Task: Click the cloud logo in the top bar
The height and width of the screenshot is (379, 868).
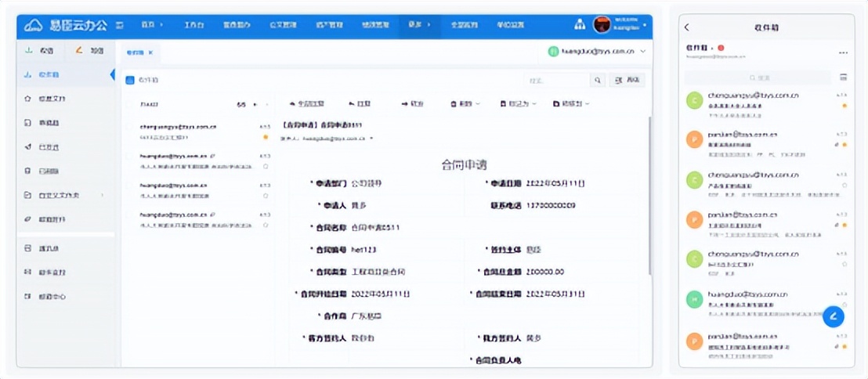Action: click(x=34, y=26)
